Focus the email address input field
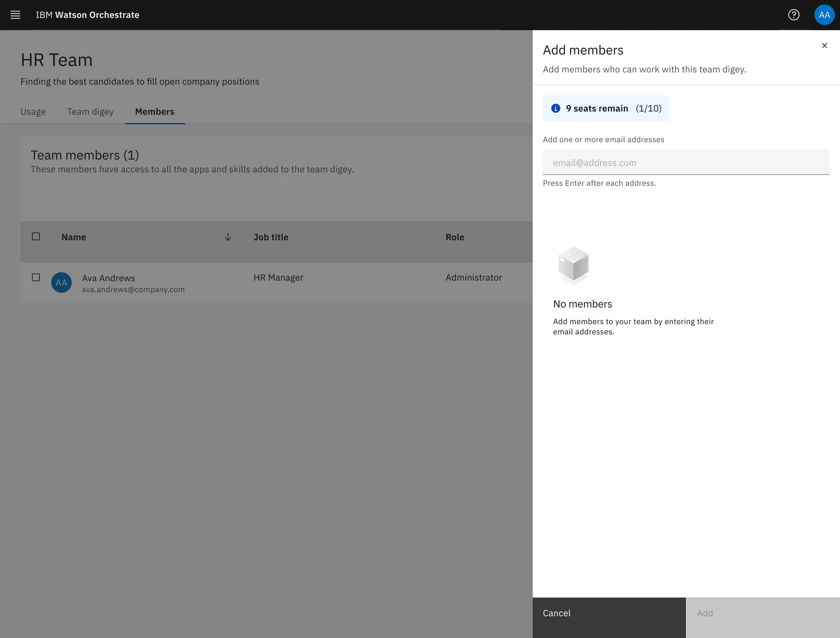The height and width of the screenshot is (638, 840). point(686,163)
